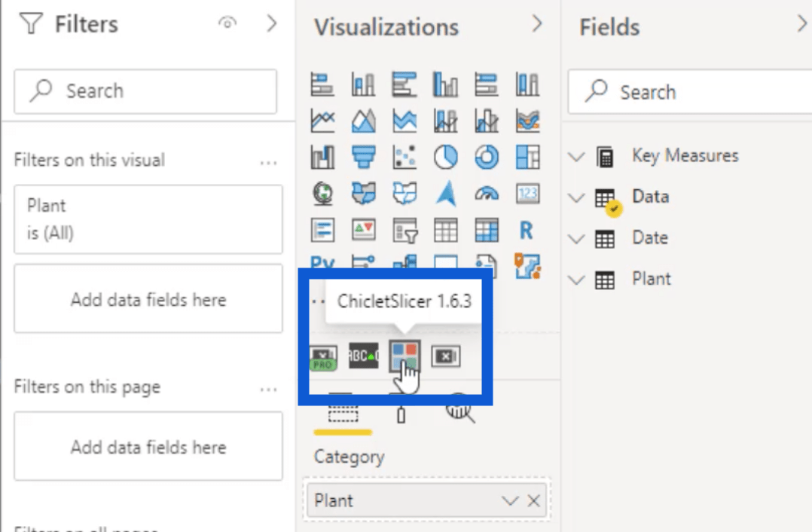Select the gauge visual
The image size is (812, 532).
(487, 194)
